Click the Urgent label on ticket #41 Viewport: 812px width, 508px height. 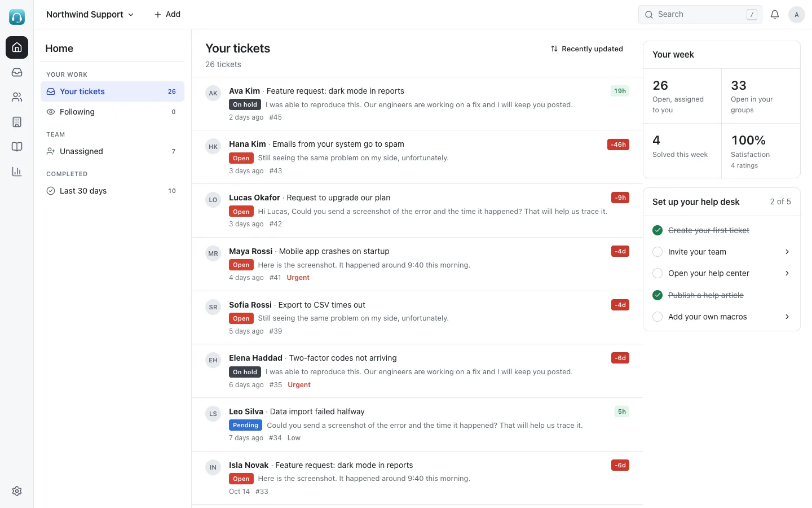pyautogui.click(x=298, y=278)
